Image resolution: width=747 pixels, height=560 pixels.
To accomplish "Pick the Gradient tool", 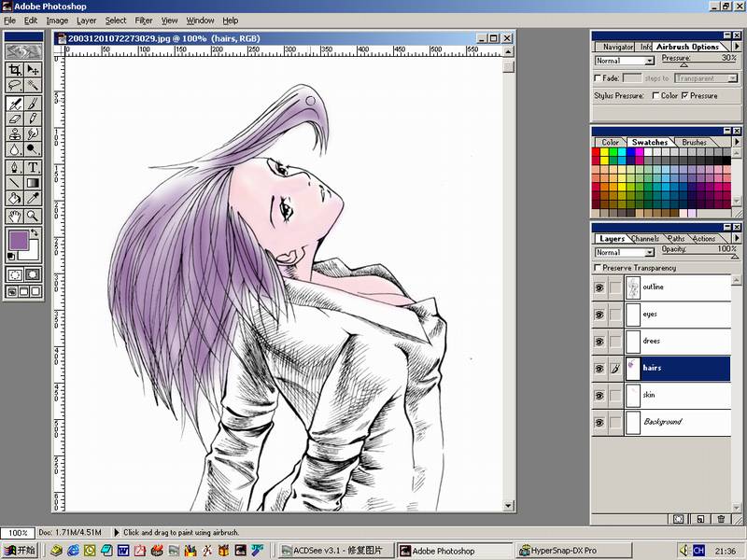I will pos(33,183).
